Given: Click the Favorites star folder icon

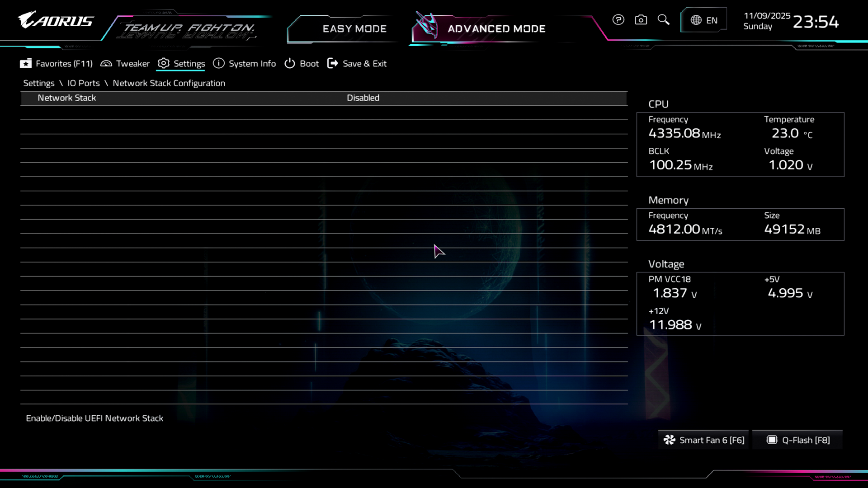Looking at the screenshot, I should click(x=26, y=64).
